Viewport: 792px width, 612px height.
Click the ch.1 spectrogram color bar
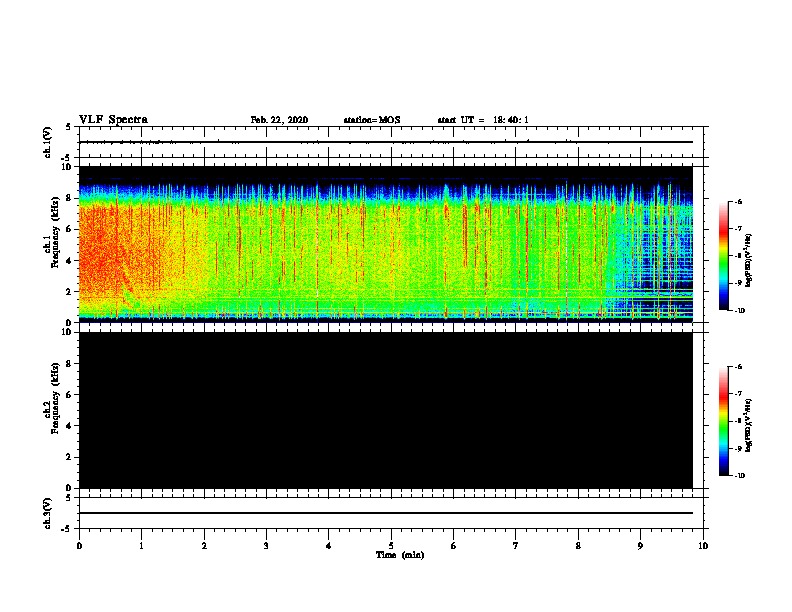724,256
